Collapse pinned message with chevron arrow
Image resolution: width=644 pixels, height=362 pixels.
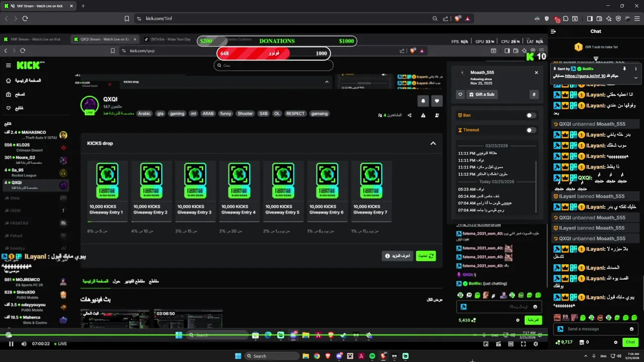point(635,77)
